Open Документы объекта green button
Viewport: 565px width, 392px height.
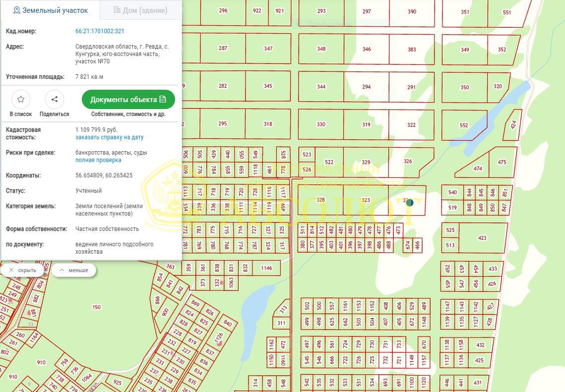[x=128, y=99]
